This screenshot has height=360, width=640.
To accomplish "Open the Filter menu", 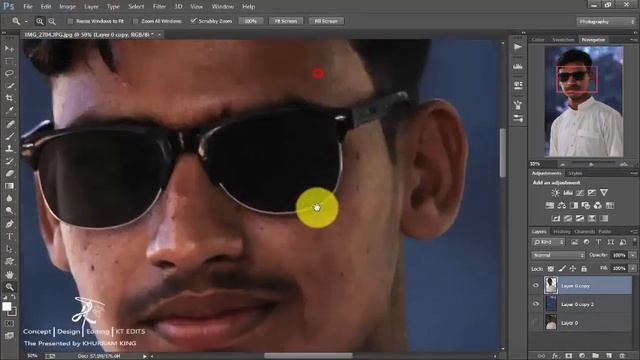I will (x=159, y=7).
